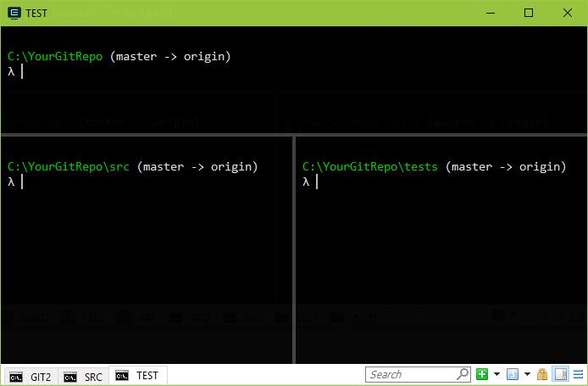Click the console icon on GIT2 tab
Image resolution: width=588 pixels, height=386 pixels.
[17, 376]
